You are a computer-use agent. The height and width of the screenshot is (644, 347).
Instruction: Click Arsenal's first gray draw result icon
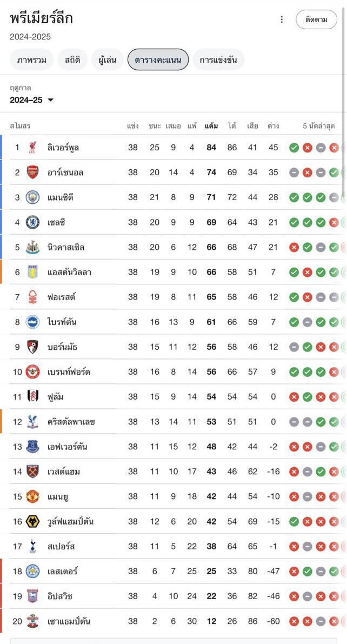[294, 172]
